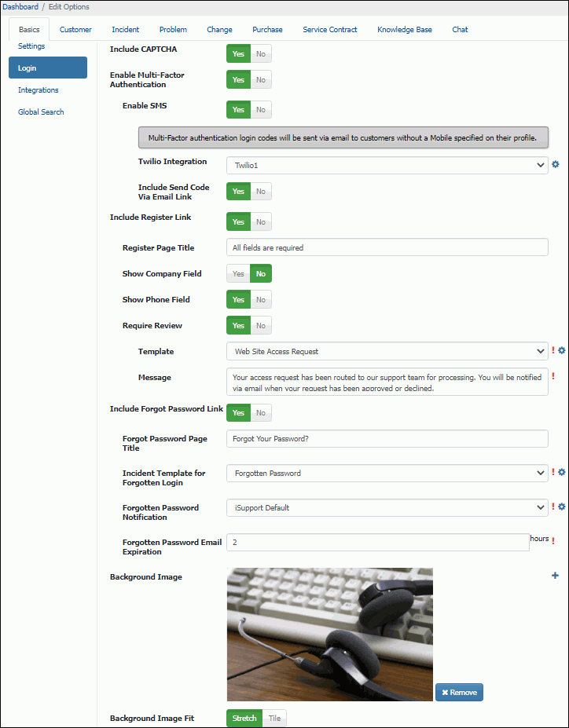Click gear icon next to Template dropdown

[x=562, y=350]
